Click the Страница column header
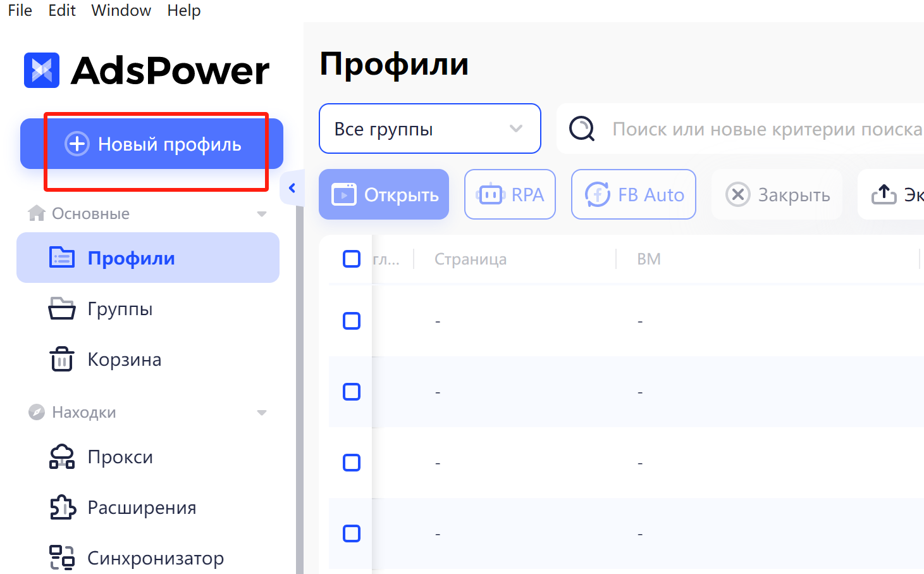Screen dimensions: 924x574 [x=471, y=259]
